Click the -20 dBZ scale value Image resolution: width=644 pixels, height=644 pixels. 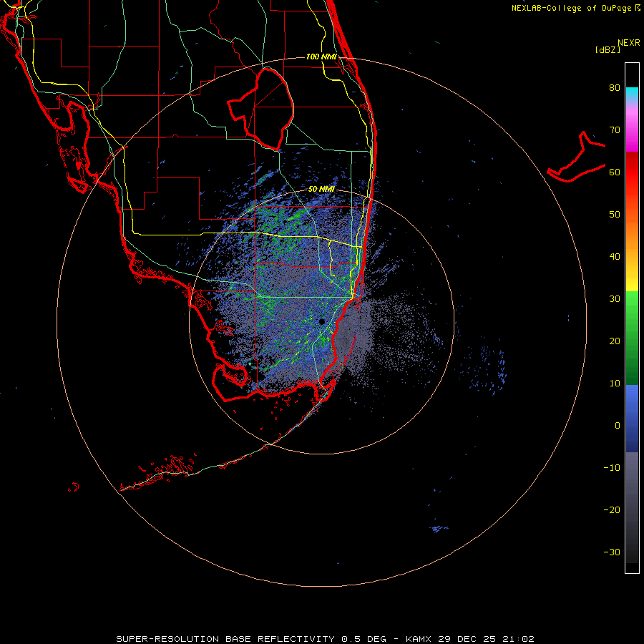tap(612, 509)
